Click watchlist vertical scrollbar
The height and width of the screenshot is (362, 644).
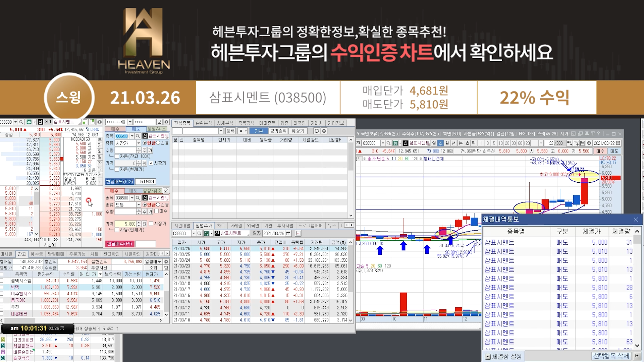351,178
